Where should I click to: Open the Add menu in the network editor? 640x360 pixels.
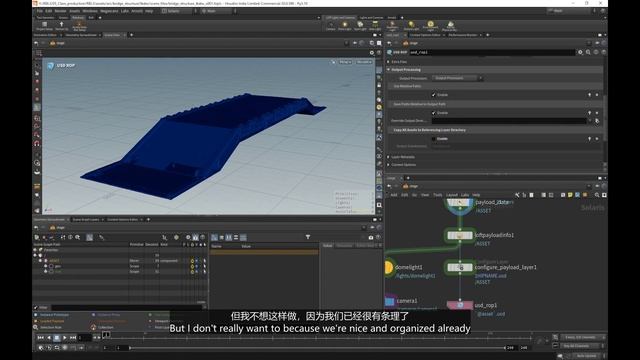[393, 195]
